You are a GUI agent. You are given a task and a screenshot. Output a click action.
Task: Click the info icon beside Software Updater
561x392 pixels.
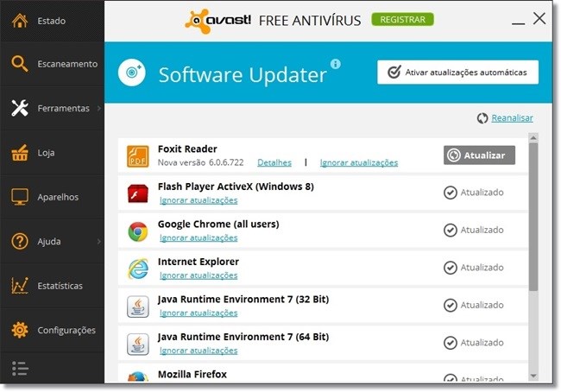click(336, 64)
